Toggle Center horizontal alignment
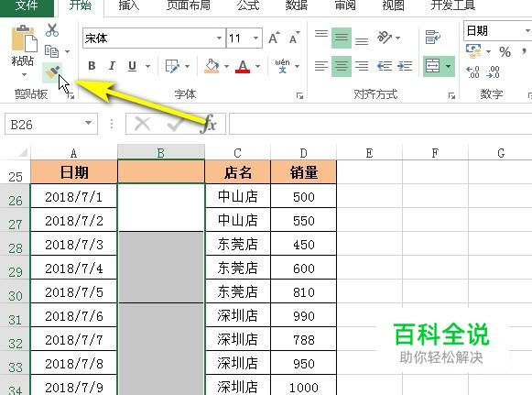The height and width of the screenshot is (395, 532). 342,66
